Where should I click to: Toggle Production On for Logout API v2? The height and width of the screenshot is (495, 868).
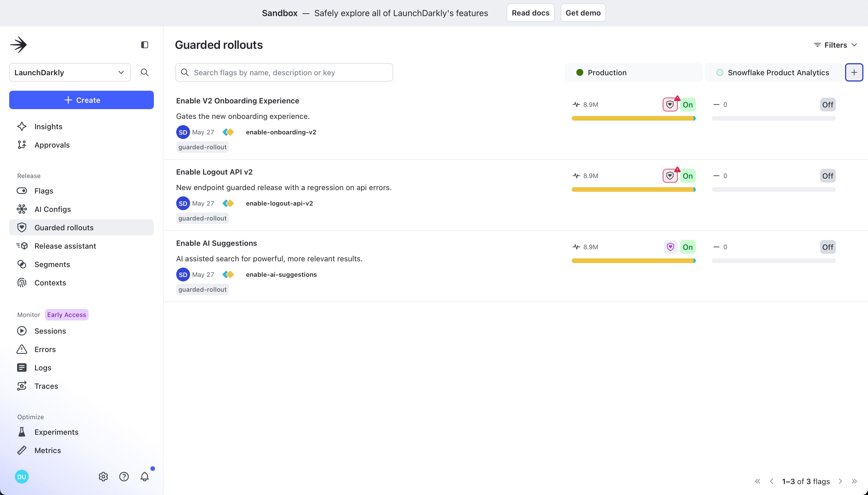point(688,176)
